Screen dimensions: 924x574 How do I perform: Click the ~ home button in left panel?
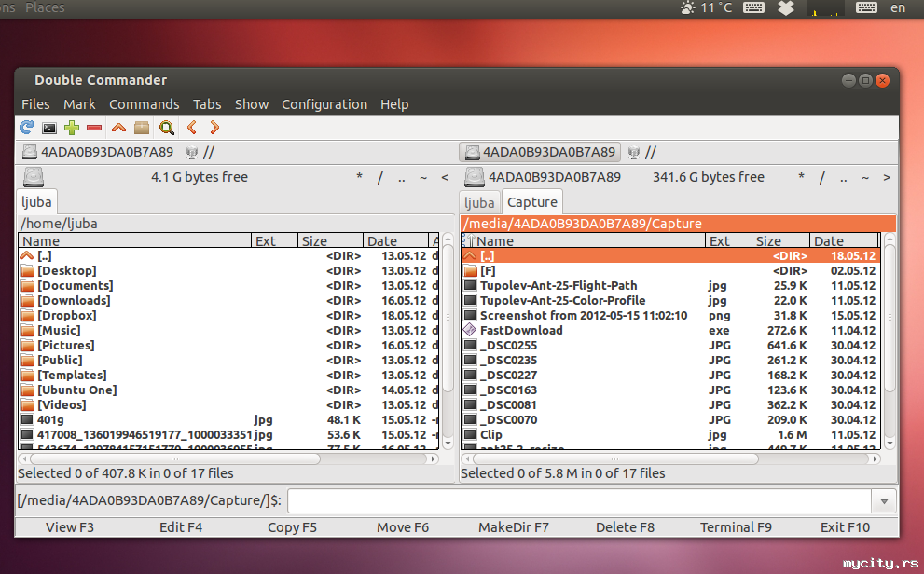click(x=423, y=177)
